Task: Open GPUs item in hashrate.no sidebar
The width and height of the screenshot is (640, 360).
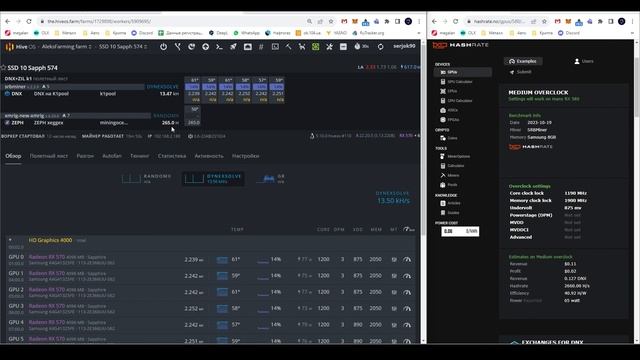Action: (463, 72)
